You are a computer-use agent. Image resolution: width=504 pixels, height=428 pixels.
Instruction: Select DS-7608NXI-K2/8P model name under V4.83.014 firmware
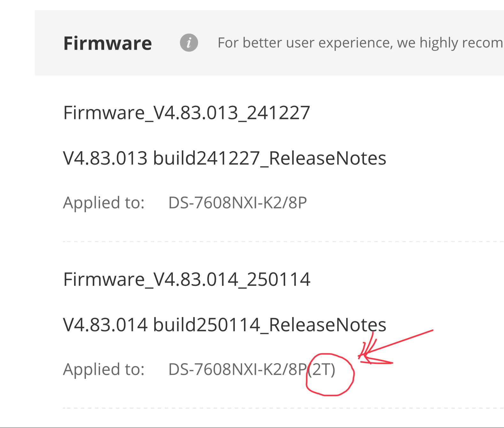tap(237, 369)
